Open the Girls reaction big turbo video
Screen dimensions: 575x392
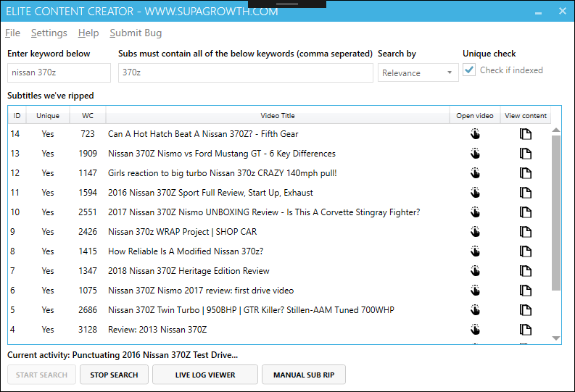(x=475, y=173)
